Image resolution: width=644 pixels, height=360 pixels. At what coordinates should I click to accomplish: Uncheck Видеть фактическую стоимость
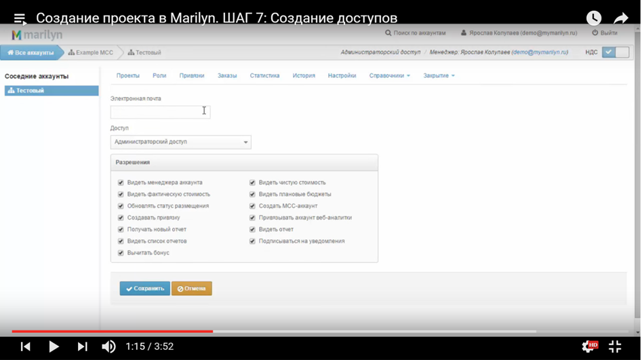(x=121, y=194)
